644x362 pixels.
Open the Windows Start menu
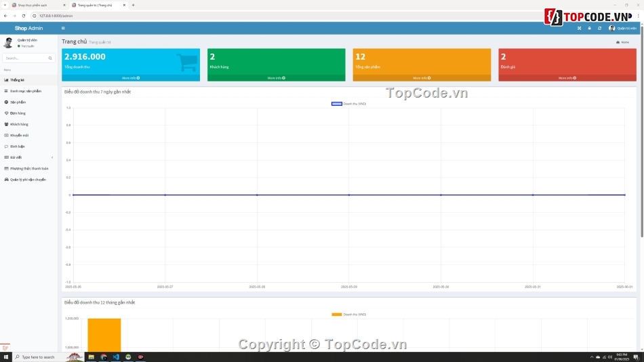(x=5, y=357)
